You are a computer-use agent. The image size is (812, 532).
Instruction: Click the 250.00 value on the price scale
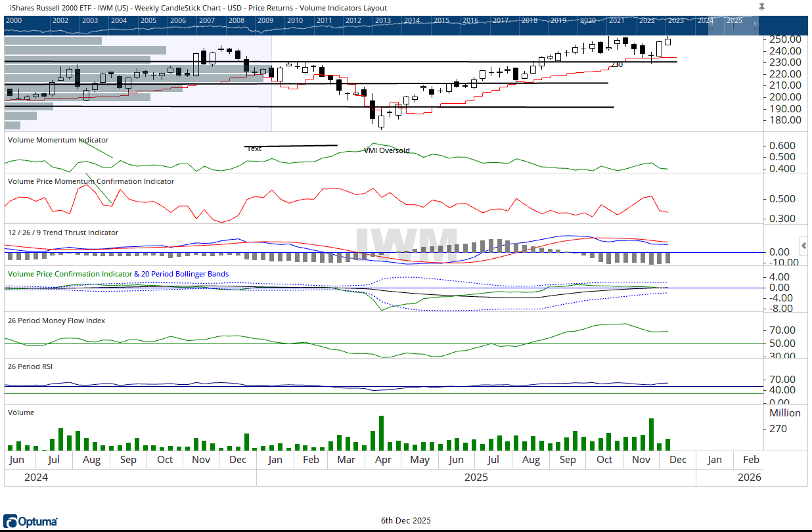coord(784,39)
